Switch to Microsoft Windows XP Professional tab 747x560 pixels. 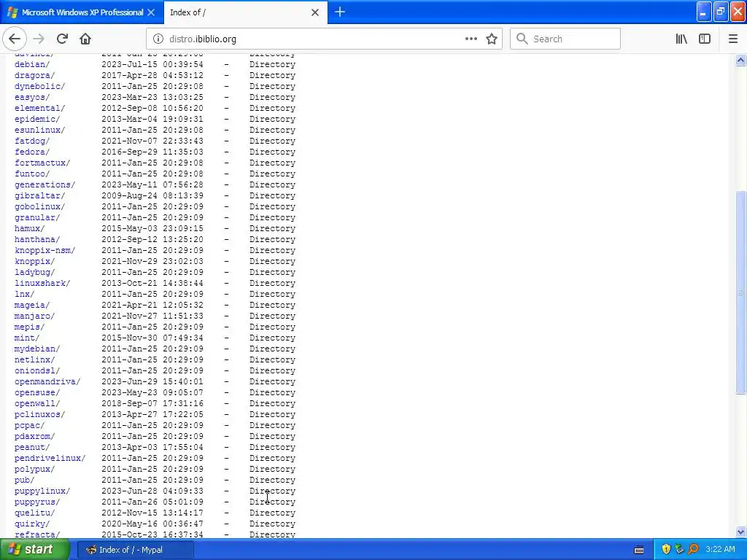[x=82, y=12]
